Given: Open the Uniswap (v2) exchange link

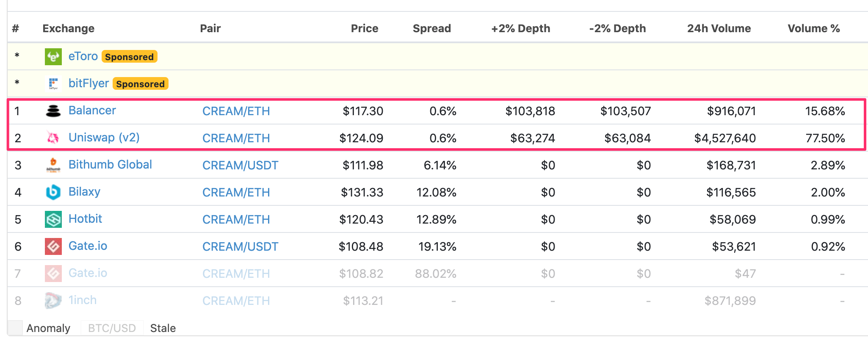Looking at the screenshot, I should (x=104, y=138).
